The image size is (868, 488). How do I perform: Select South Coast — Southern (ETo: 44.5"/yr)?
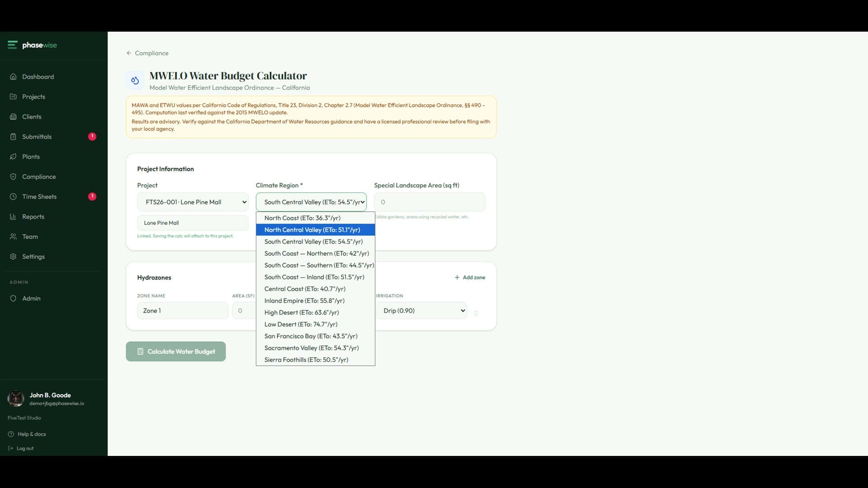[x=316, y=265]
